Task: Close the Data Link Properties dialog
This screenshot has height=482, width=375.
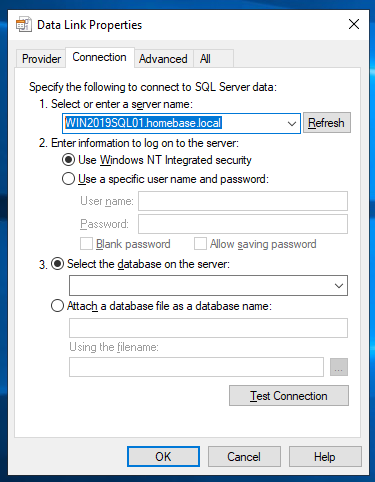Action: (354, 24)
